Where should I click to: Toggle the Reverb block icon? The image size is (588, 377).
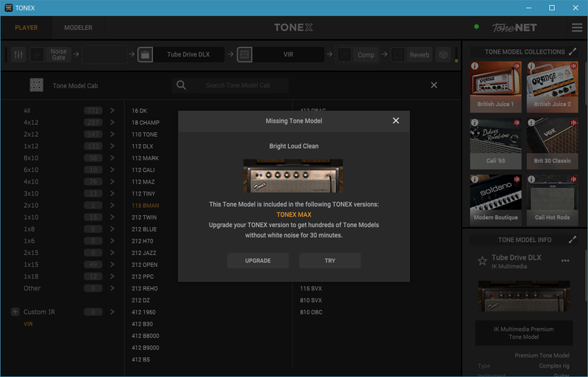click(x=398, y=55)
